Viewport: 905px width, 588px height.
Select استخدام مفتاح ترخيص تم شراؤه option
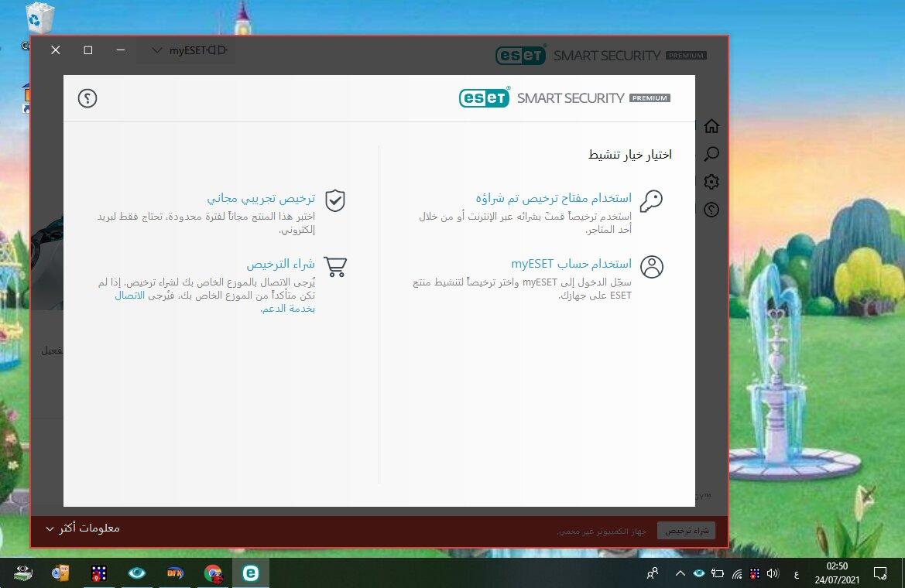click(x=554, y=198)
